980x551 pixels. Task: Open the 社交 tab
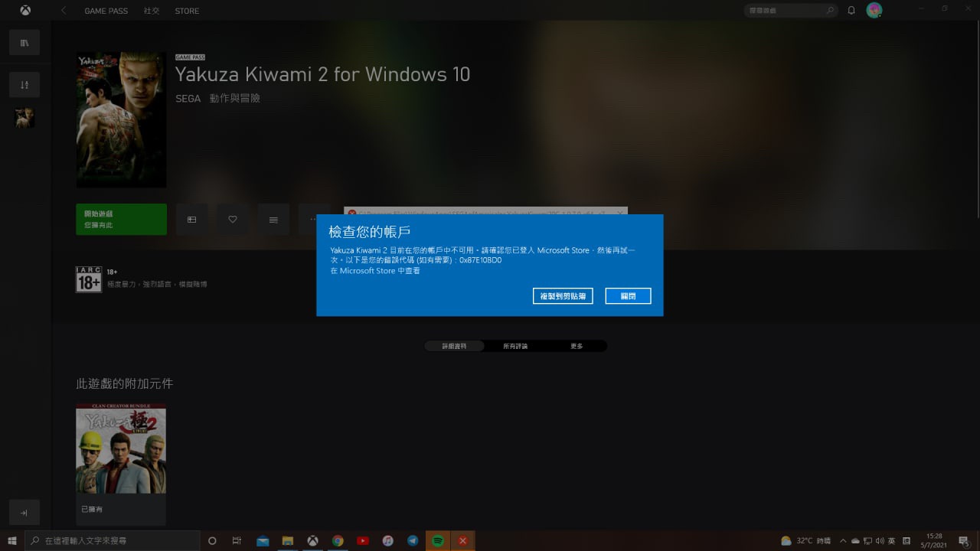click(152, 11)
